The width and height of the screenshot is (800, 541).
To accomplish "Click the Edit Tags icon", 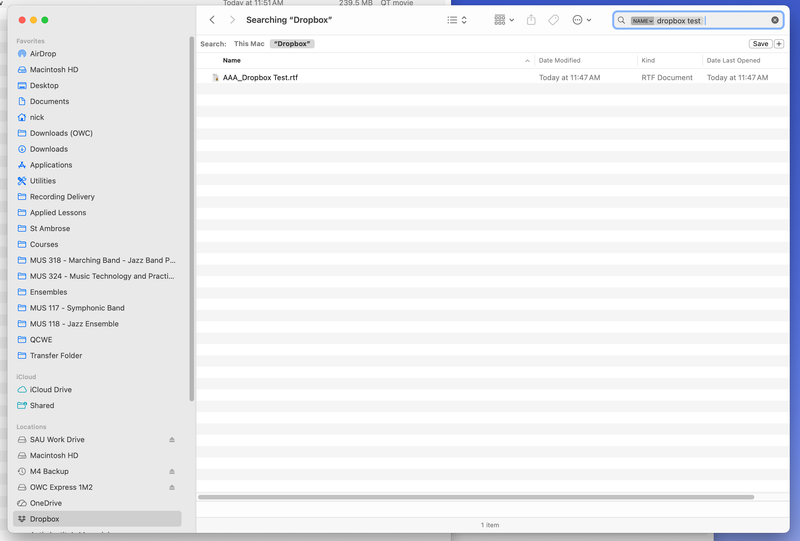I will coord(554,20).
